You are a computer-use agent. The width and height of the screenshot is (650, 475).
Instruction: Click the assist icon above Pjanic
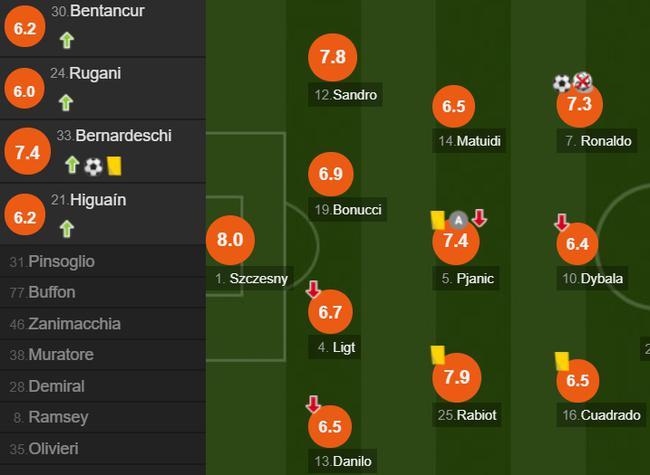458,219
